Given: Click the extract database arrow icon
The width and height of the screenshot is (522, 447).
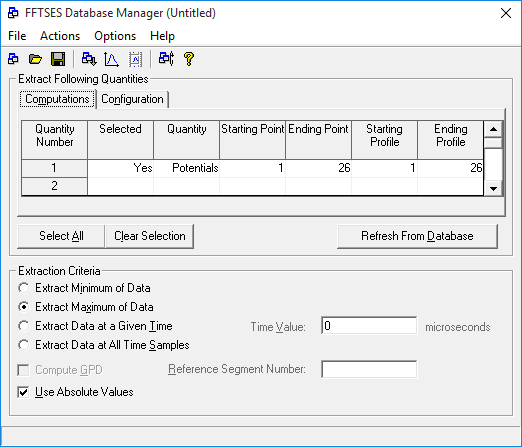Looking at the screenshot, I should 89,59.
